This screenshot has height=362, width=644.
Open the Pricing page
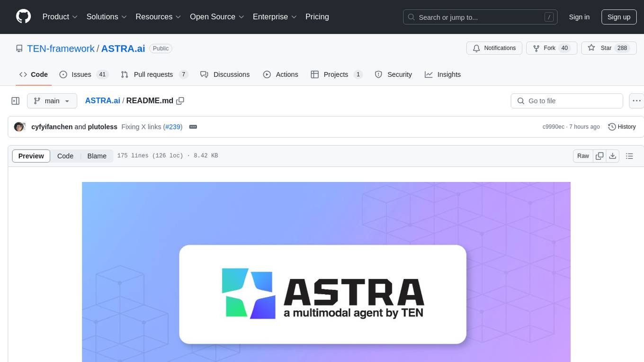(x=317, y=17)
